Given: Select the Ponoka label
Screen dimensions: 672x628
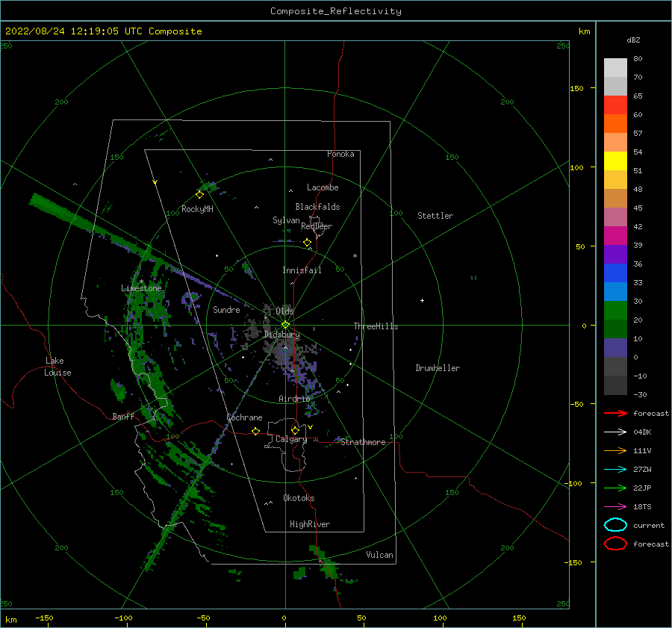Looking at the screenshot, I should point(340,155).
